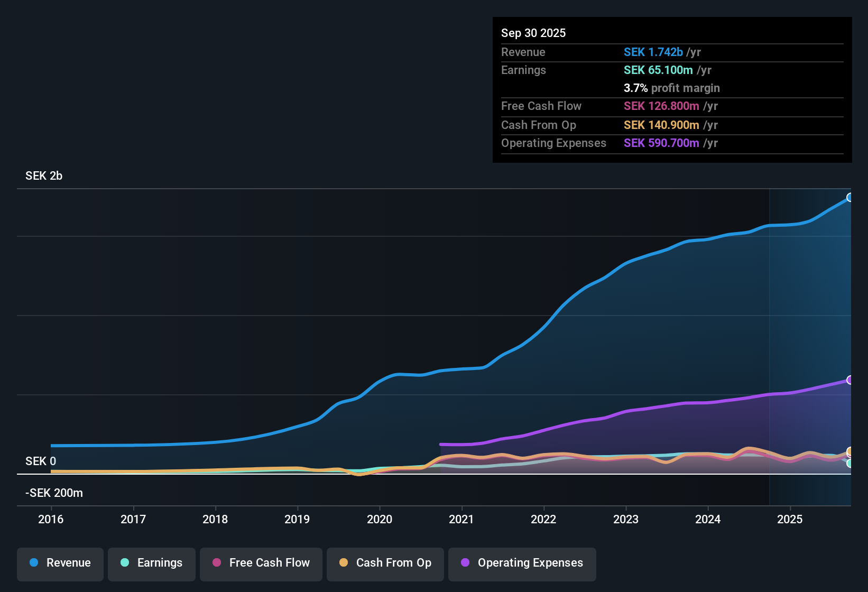Click the blue Revenue legend dot icon
The width and height of the screenshot is (868, 592).
point(34,563)
